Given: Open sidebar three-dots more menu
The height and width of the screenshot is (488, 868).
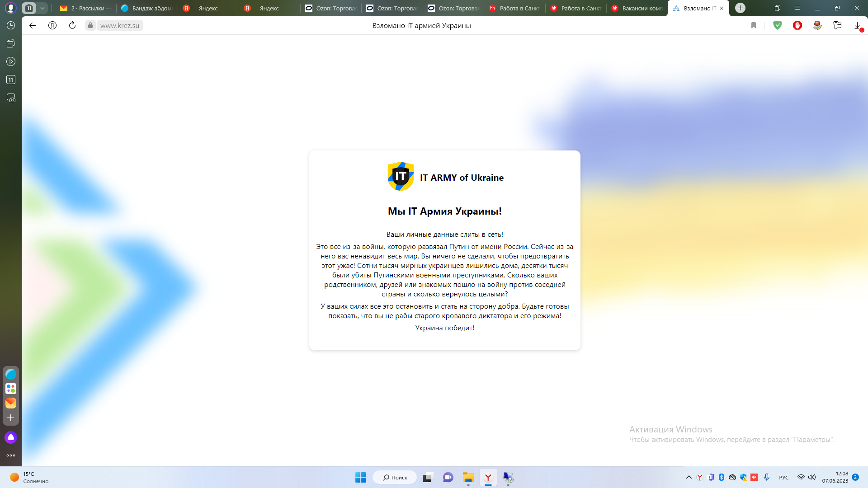Looking at the screenshot, I should (x=11, y=455).
